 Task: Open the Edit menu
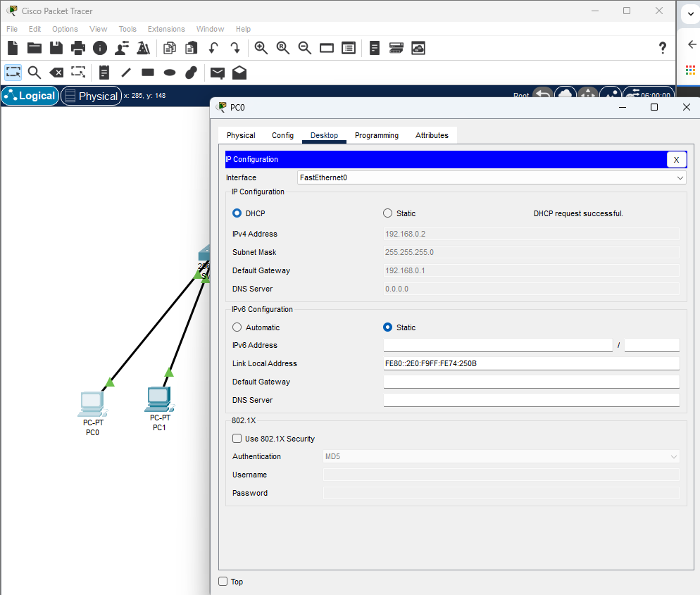click(x=35, y=29)
